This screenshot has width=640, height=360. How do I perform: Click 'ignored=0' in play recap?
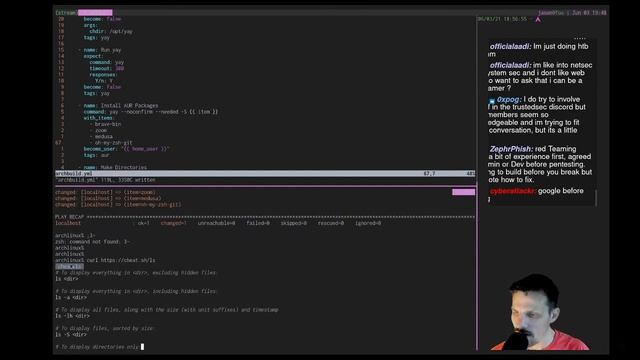[368, 223]
